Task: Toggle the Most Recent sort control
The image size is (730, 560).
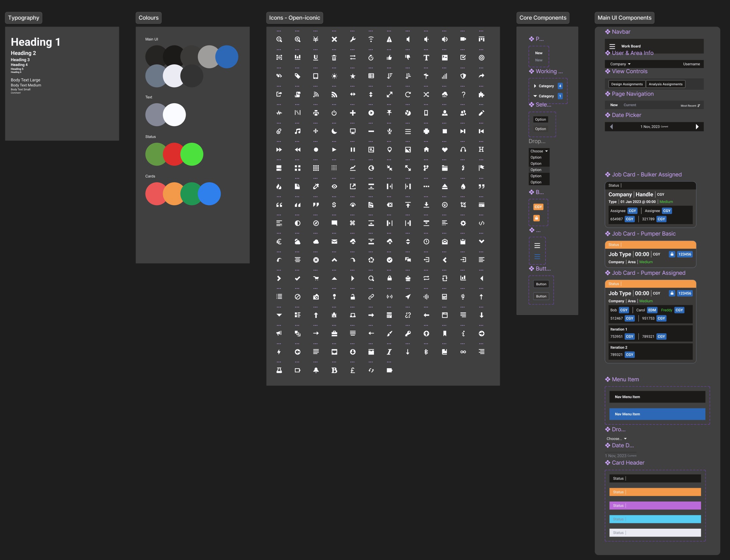Action: tap(690, 106)
